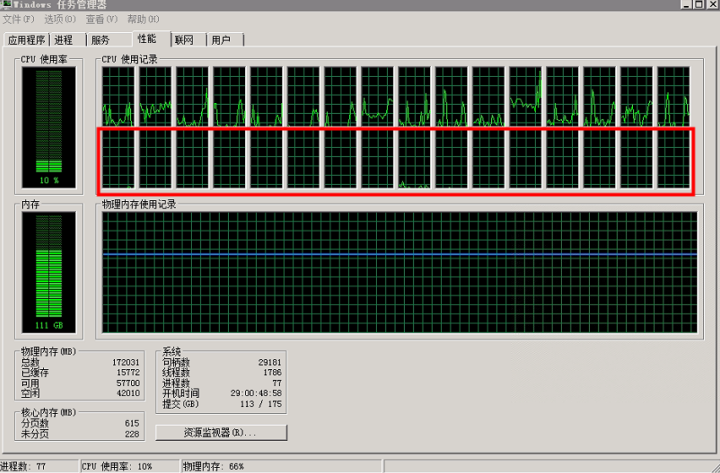Click the 可用 label
The height and width of the screenshot is (473, 720).
click(30, 383)
